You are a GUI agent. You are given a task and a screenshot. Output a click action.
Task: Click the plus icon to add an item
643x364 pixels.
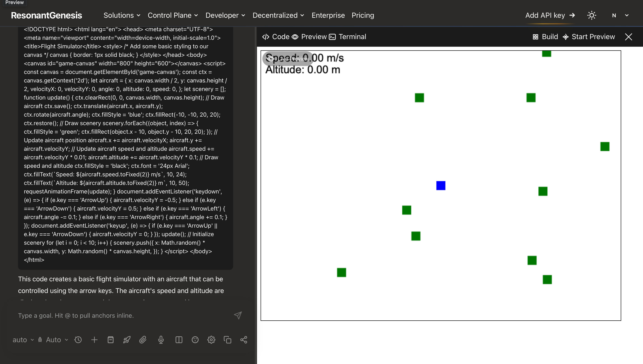point(94,340)
